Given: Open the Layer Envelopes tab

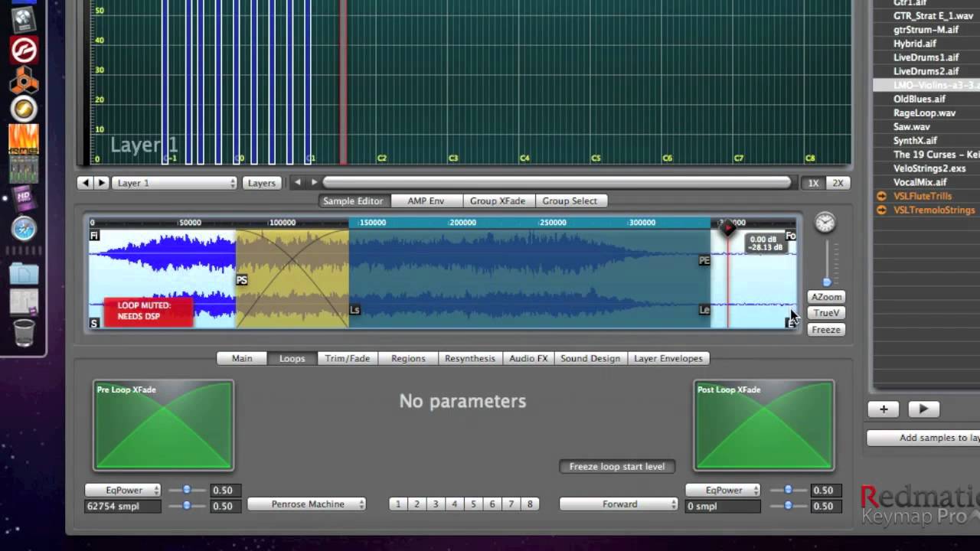Looking at the screenshot, I should tap(668, 358).
